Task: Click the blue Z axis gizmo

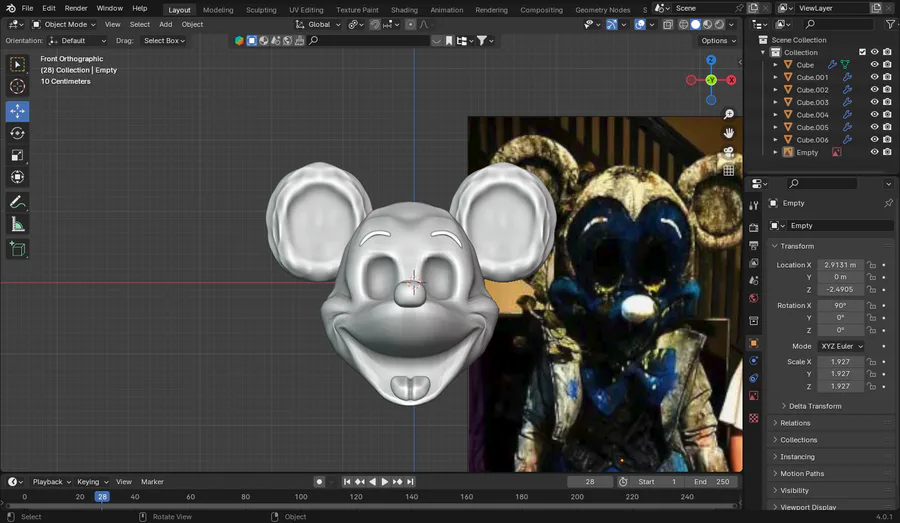Action: coord(711,60)
